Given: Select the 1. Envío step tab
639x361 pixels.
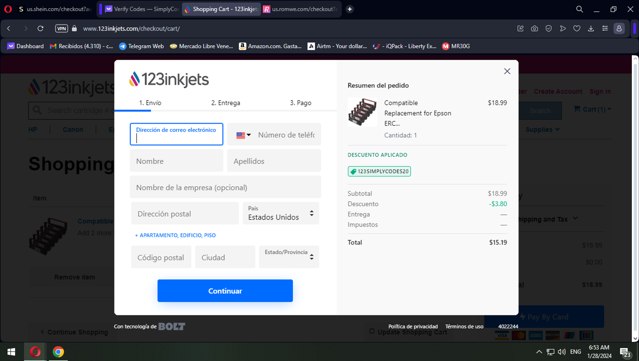Looking at the screenshot, I should point(150,103).
